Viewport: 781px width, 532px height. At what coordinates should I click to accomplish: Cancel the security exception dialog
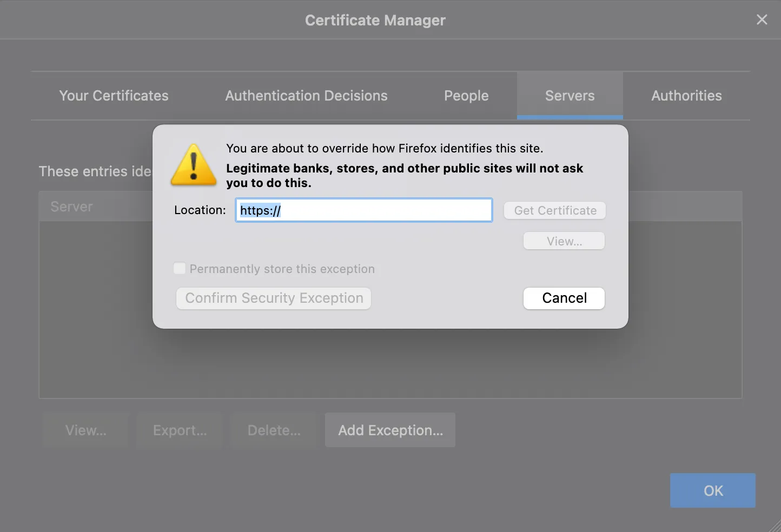point(564,298)
